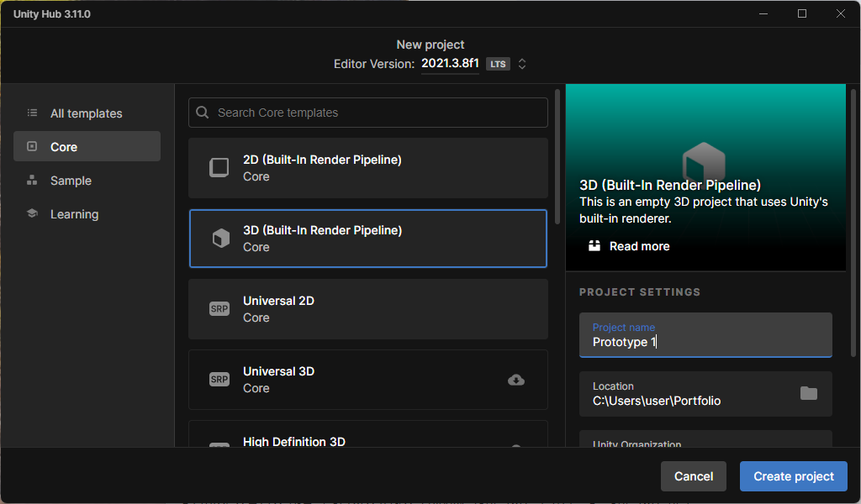861x504 pixels.
Task: Click the Cancel button
Action: (694, 476)
